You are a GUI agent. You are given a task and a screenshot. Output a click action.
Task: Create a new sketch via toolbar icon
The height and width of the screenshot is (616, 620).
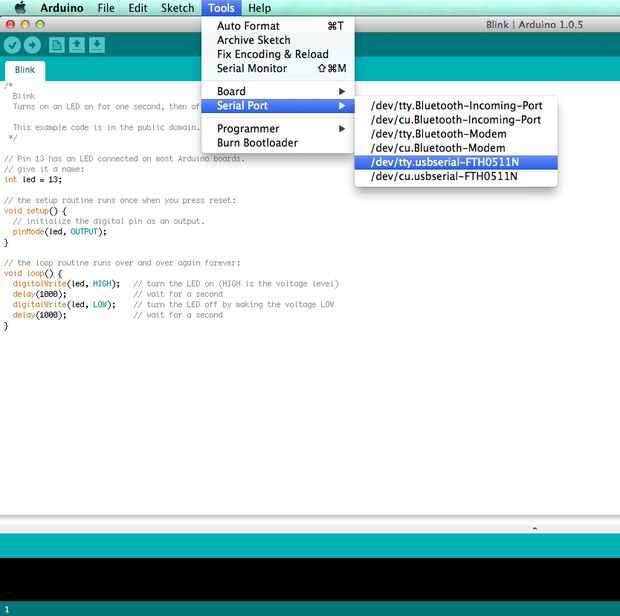[57, 45]
